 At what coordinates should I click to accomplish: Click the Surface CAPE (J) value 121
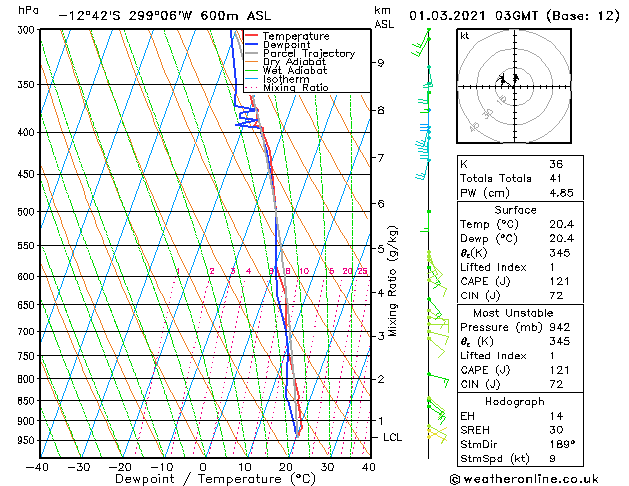pos(559,281)
